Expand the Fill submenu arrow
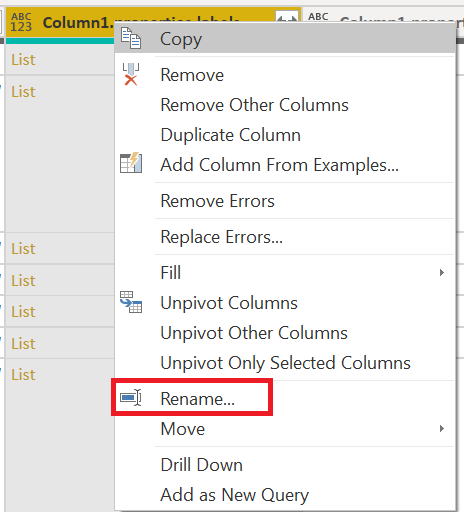 442,273
